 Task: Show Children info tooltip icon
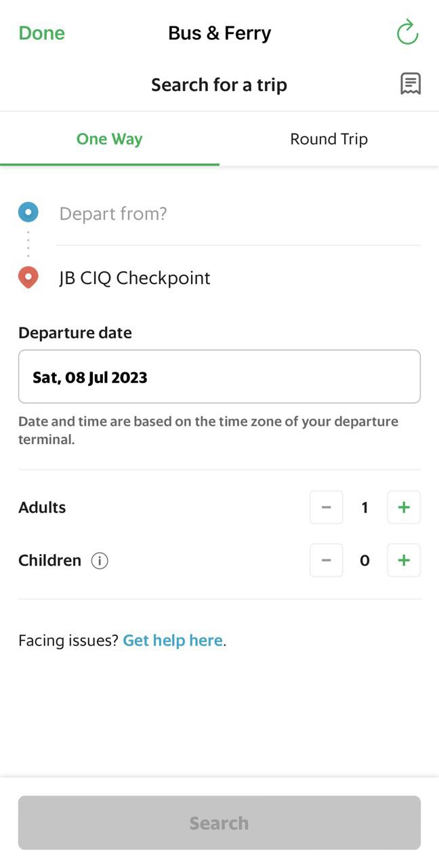pos(100,561)
